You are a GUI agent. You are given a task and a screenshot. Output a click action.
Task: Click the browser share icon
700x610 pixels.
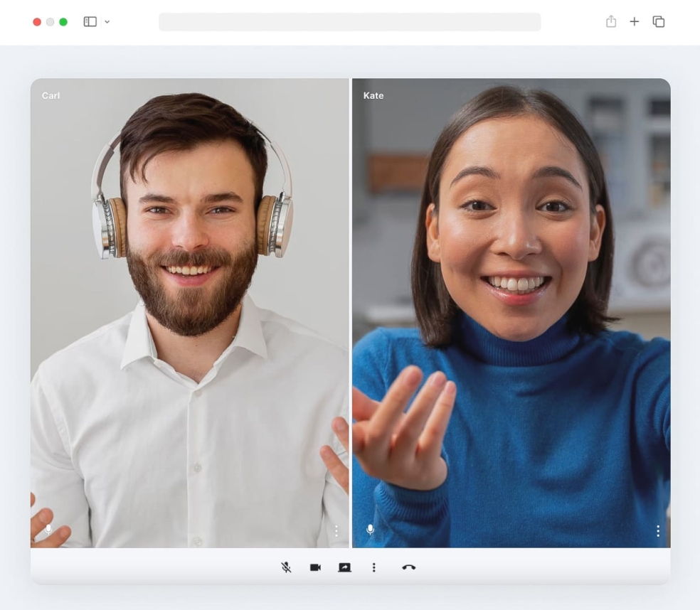pyautogui.click(x=611, y=21)
